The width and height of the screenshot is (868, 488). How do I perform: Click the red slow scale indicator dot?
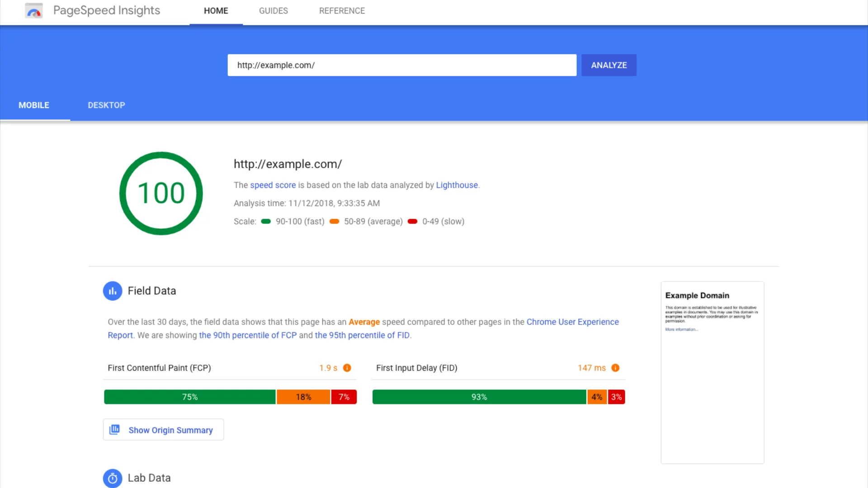tap(412, 221)
